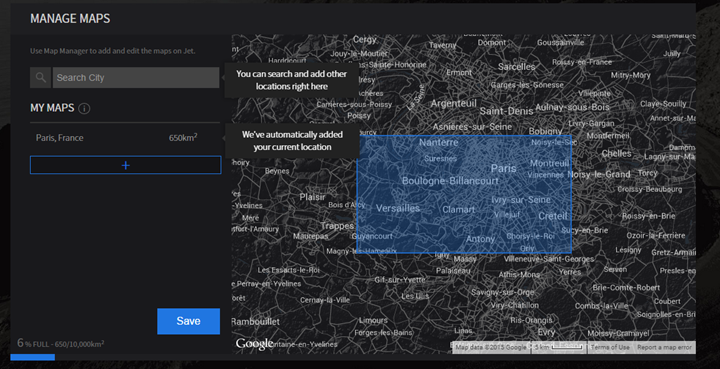This screenshot has width=720, height=369.
Task: Click the My Maps info icon
Action: 84,109
